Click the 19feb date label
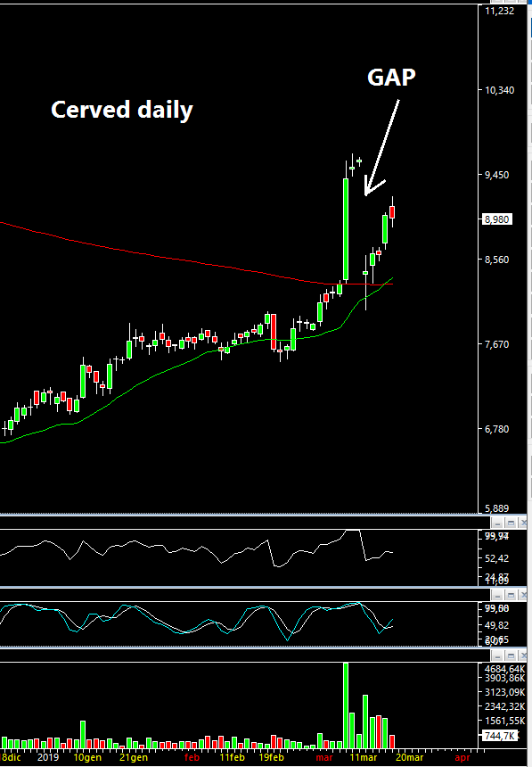The height and width of the screenshot is (767, 532). pos(271,757)
